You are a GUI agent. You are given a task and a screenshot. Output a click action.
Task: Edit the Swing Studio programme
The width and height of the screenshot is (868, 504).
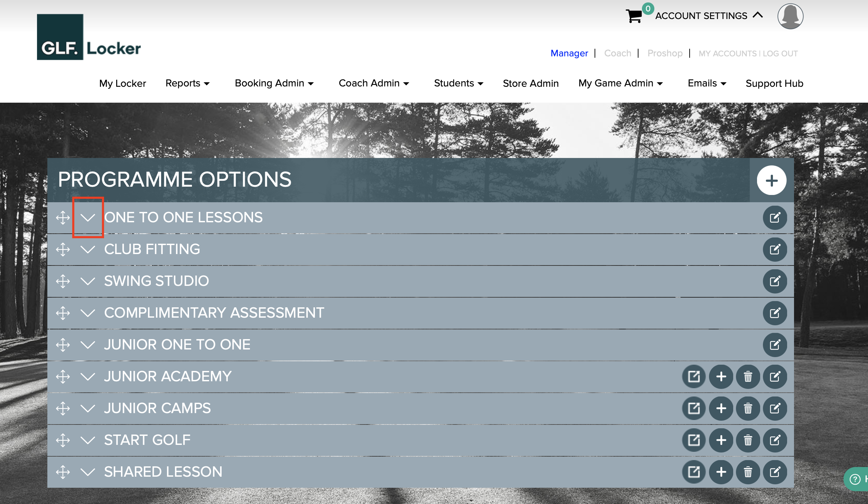tap(775, 281)
